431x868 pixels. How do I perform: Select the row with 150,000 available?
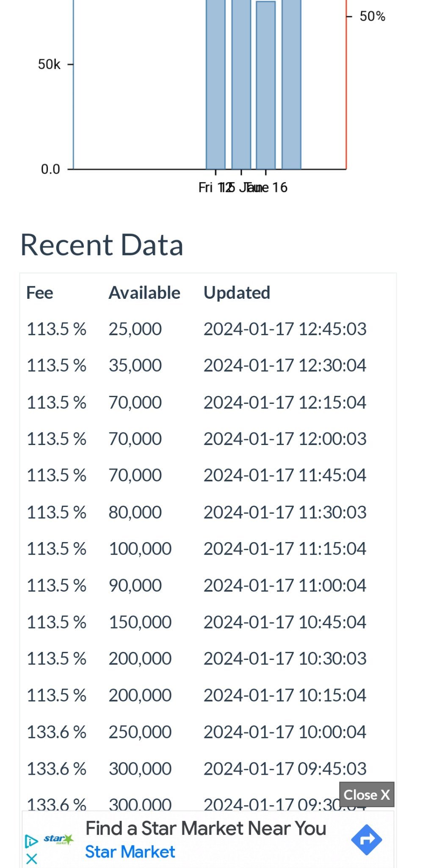pos(208,622)
